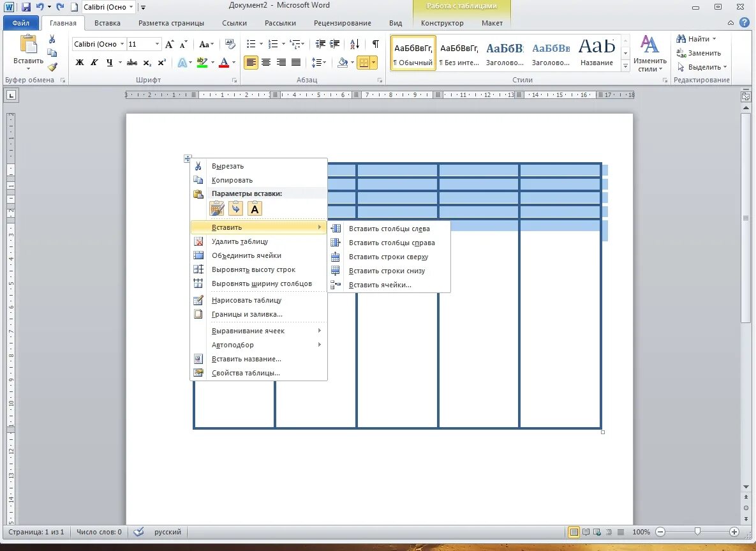Open the Line Spacing dropdown

(319, 63)
